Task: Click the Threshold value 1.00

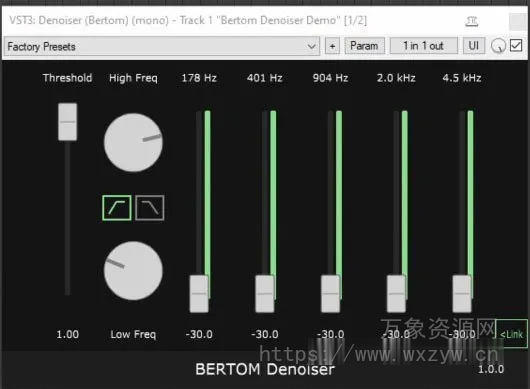Action: click(68, 334)
